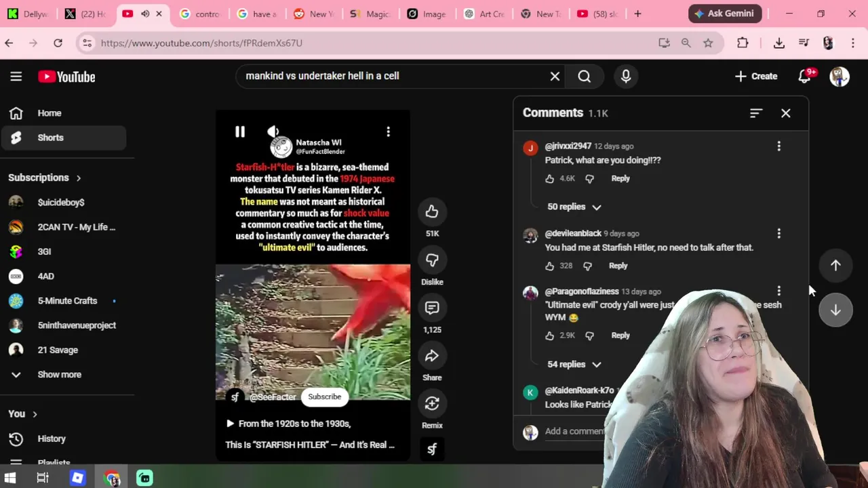868x488 pixels.
Task: Open a new Chrome tab
Action: (x=637, y=14)
